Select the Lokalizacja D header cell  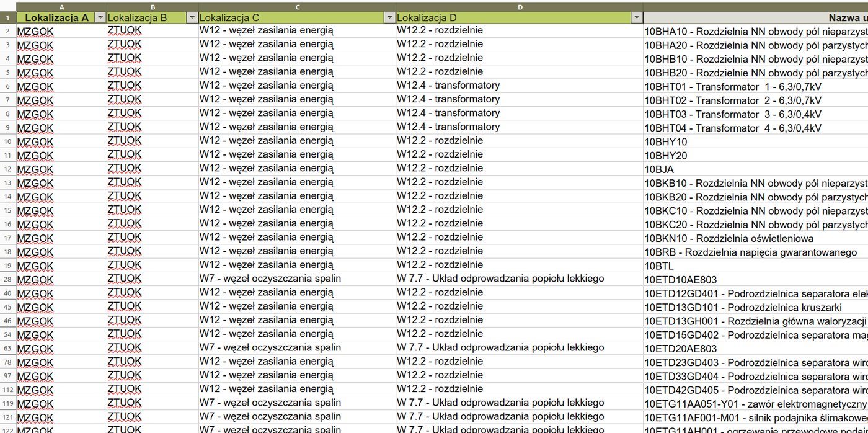(519, 17)
